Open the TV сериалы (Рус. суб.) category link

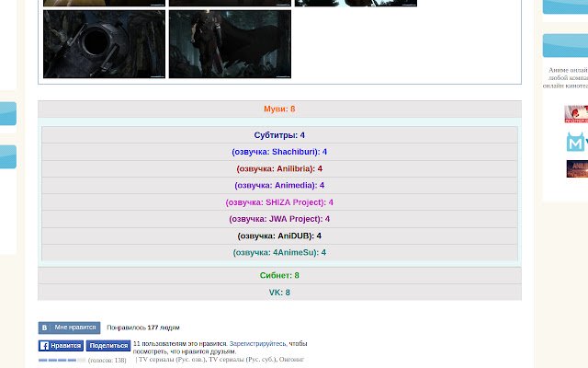(x=243, y=360)
